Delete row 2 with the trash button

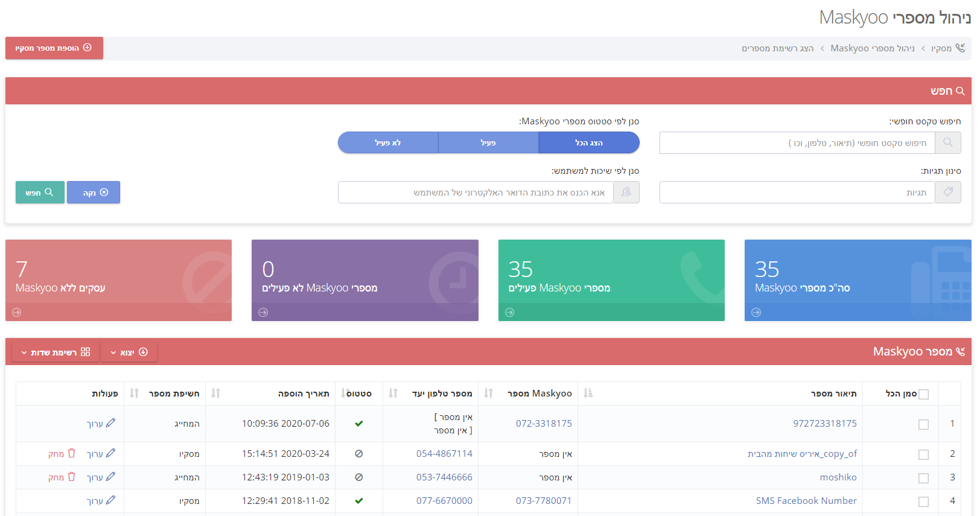point(62,454)
